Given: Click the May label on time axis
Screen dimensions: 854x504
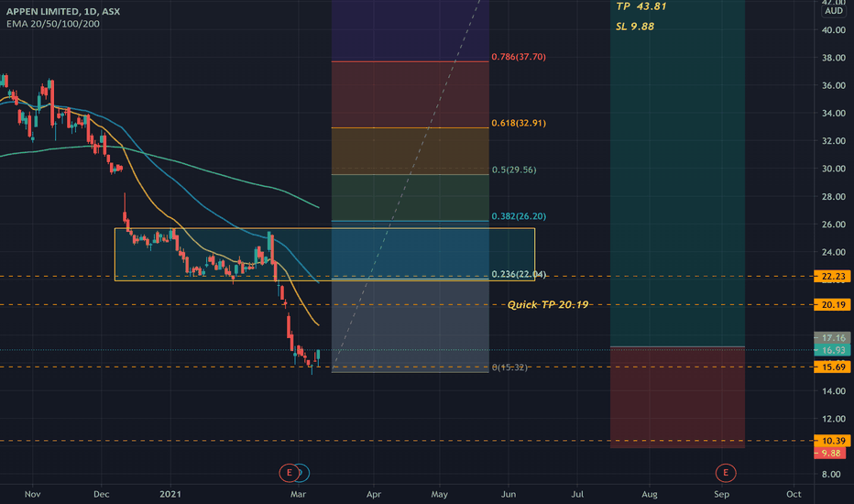Looking at the screenshot, I should (440, 494).
